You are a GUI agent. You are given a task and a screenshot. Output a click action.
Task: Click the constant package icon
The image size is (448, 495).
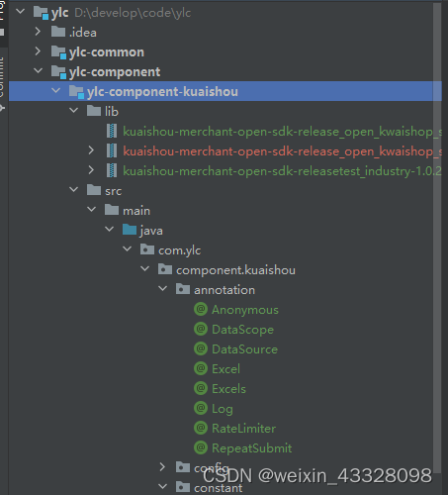click(x=183, y=486)
